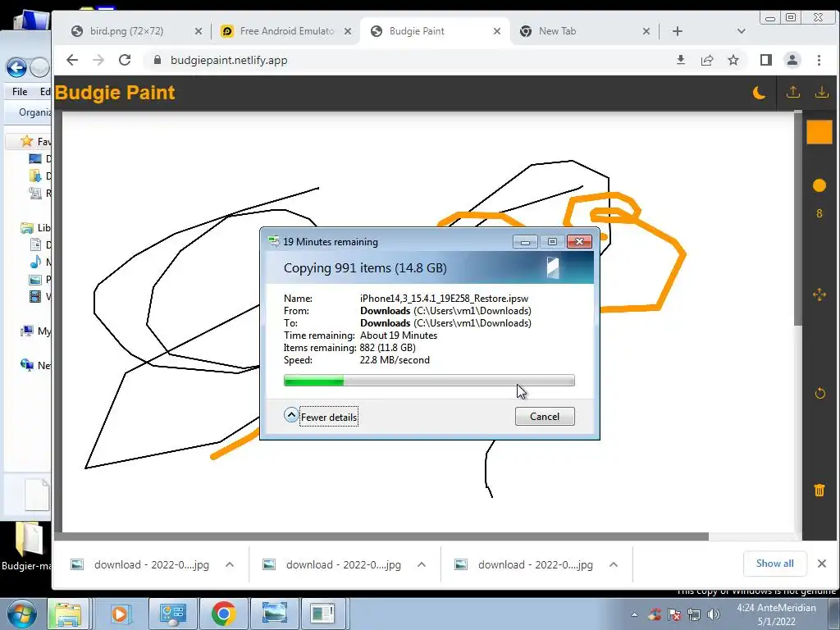Open options chevron for first download item
This screenshot has height=630, width=840.
(x=230, y=564)
